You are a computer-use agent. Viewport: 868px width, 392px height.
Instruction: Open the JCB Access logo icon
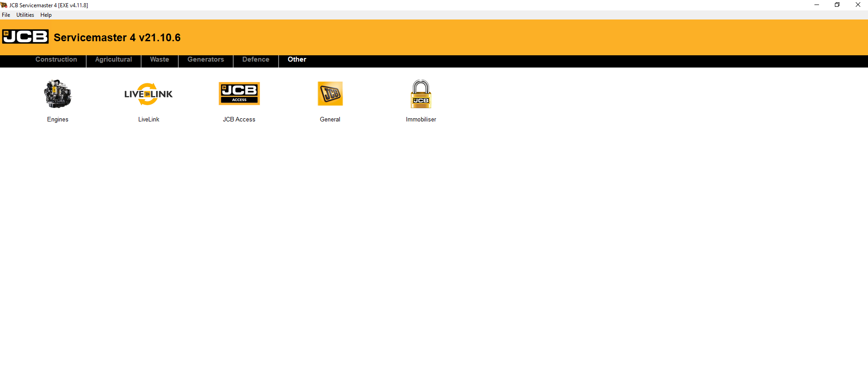pyautogui.click(x=239, y=93)
